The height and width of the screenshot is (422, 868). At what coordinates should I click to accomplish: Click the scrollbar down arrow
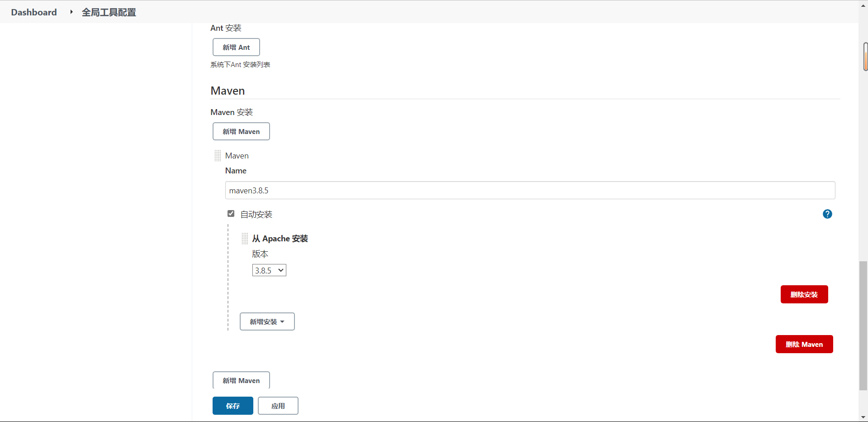[863, 417]
